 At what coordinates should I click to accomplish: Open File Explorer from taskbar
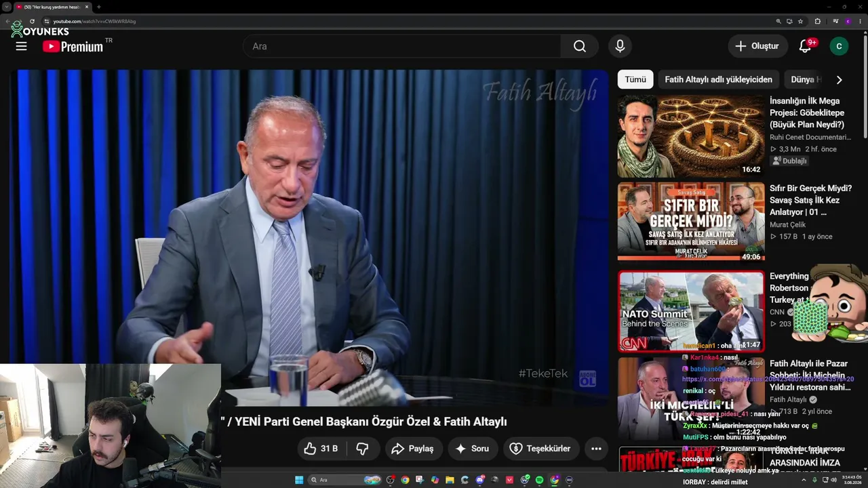[x=450, y=480]
